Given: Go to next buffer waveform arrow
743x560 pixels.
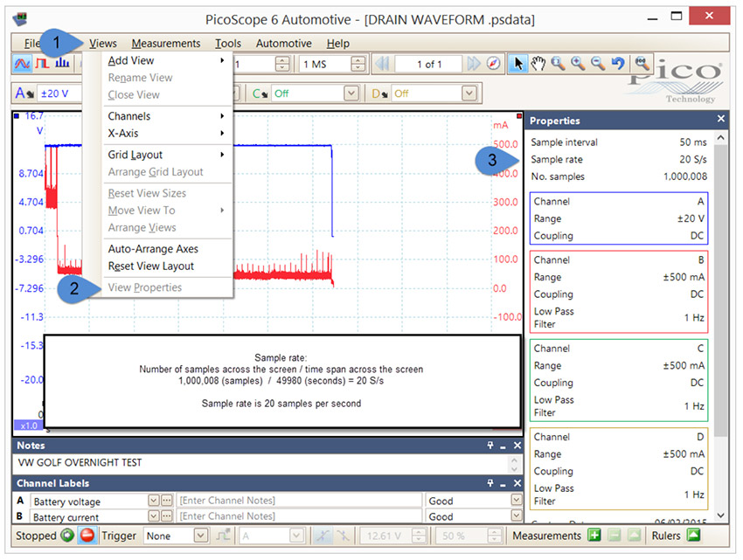Looking at the screenshot, I should point(474,64).
